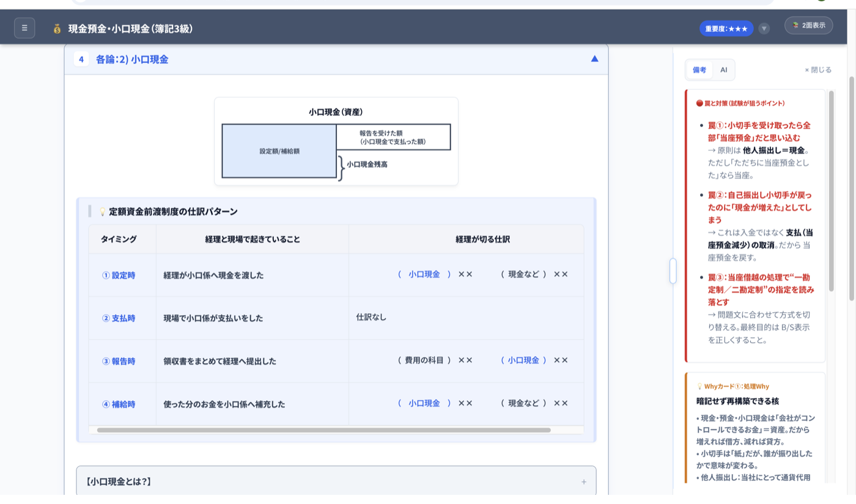Image resolution: width=856 pixels, height=504 pixels.
Task: Click the 設定額/補給額 box in the diagram
Action: click(x=279, y=151)
